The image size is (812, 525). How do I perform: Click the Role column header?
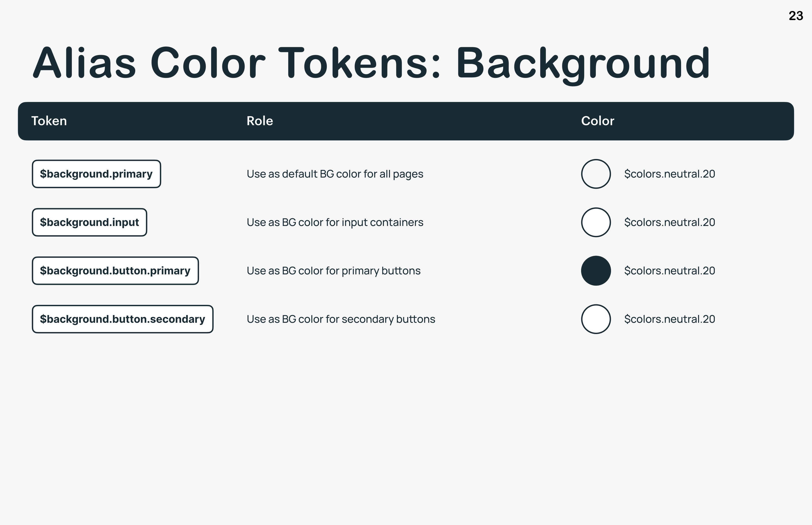tap(260, 121)
